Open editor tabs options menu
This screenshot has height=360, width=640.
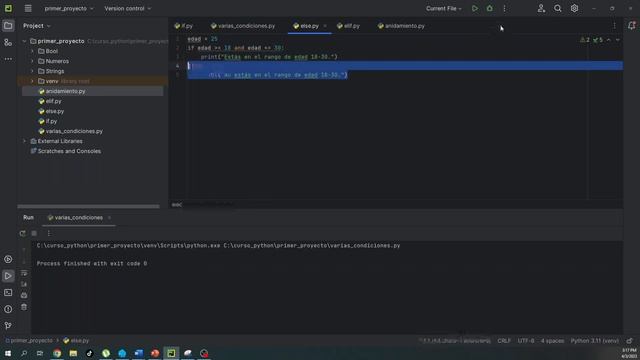pyautogui.click(x=614, y=26)
